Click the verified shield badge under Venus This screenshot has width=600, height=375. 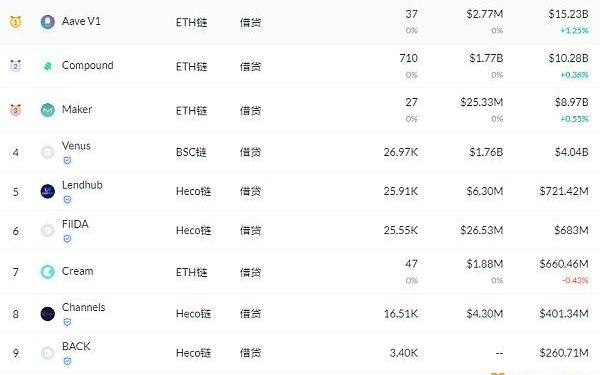tap(67, 160)
